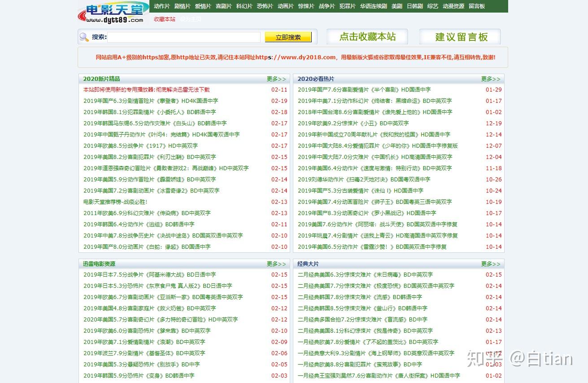Screen dimensions: 588x383
Task: Open 留言板 in the navigation bar
Action: pyautogui.click(x=477, y=6)
